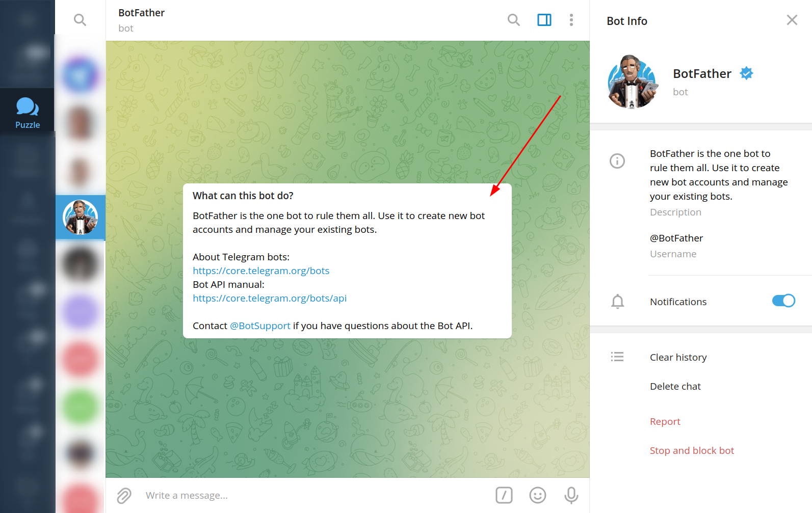Click the list icon beside Clear history
The height and width of the screenshot is (513, 812).
click(617, 357)
